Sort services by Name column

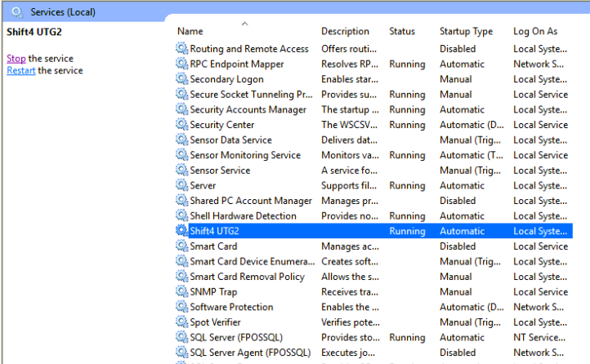point(190,32)
